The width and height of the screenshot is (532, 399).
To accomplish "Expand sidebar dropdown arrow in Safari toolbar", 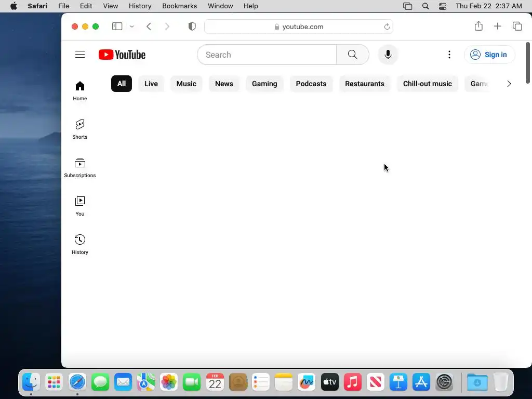I will pos(132,26).
